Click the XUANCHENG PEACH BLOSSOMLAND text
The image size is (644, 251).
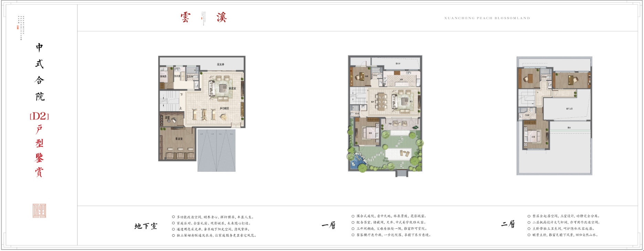487,18
